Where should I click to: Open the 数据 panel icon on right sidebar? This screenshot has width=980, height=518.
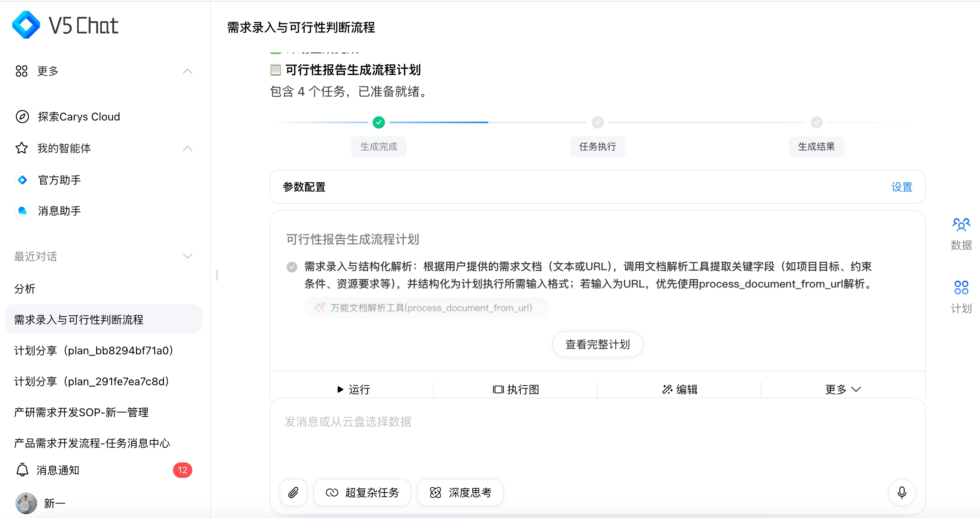point(961,224)
